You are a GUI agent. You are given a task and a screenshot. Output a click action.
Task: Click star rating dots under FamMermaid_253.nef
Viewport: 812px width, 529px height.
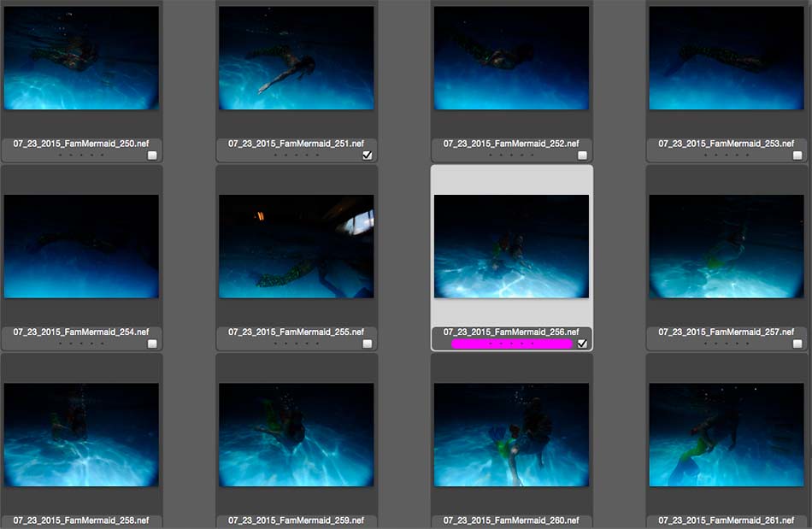coord(727,155)
